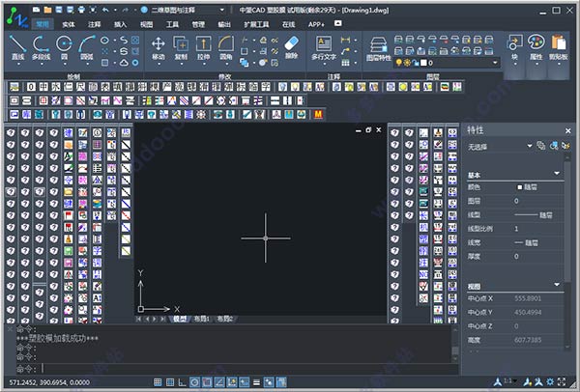Click the settings gear icon in status bar
Viewport: 580px width, 392px height.
pos(550,381)
